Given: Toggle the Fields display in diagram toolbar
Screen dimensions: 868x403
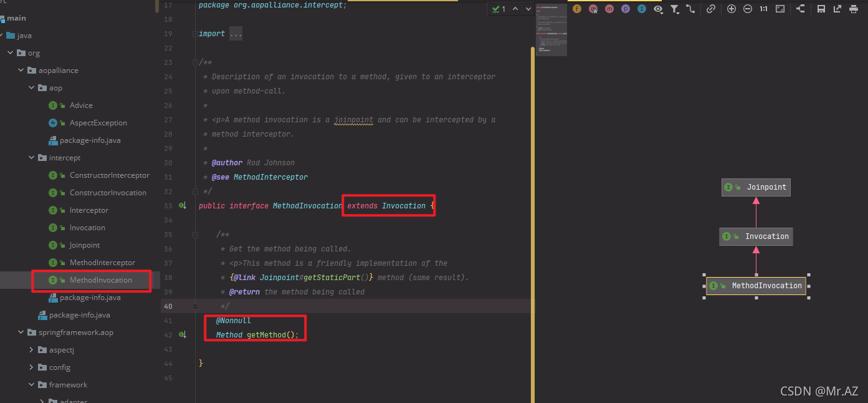Looking at the screenshot, I should pos(577,9).
